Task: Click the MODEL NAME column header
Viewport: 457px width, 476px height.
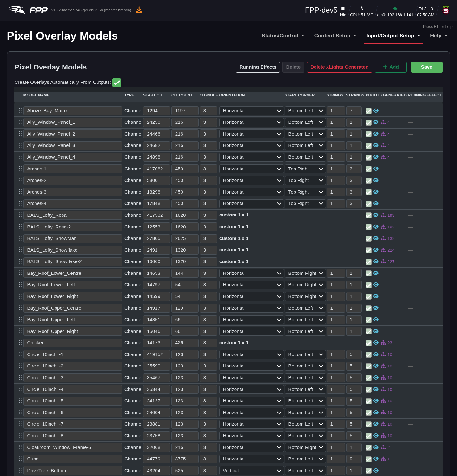Action: (36, 95)
